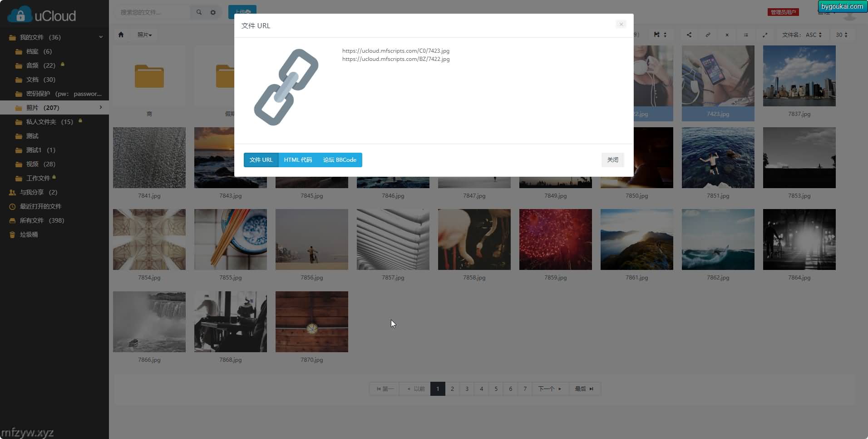Collapse the 我的文件 tree chevron
This screenshot has height=439, width=868.
pyautogui.click(x=101, y=37)
